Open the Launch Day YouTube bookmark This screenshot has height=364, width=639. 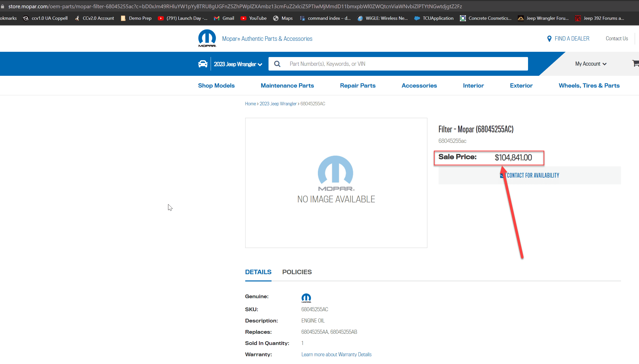[183, 18]
